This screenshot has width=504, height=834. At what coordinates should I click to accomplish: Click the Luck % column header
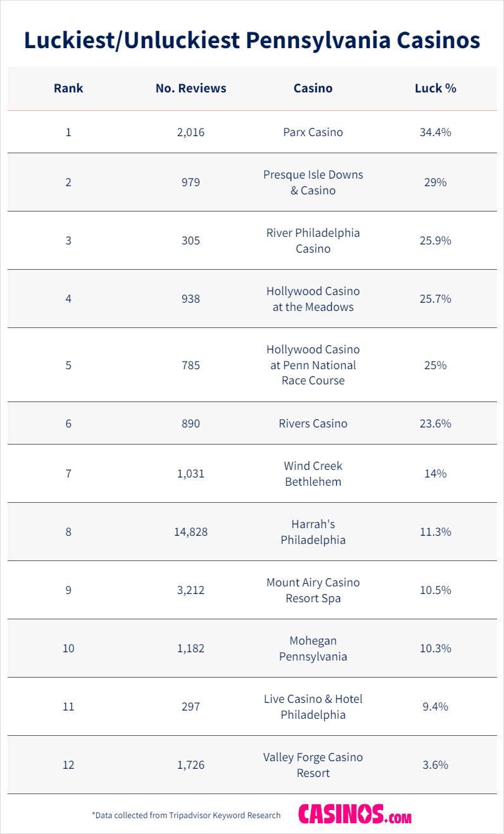pos(436,89)
